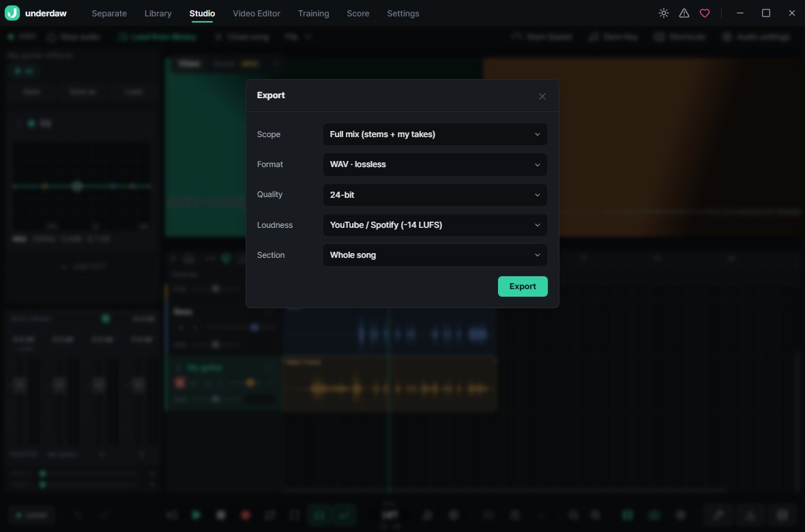The width and height of the screenshot is (805, 532).
Task: Expand the Section dropdown showing Whole song
Action: click(x=435, y=255)
